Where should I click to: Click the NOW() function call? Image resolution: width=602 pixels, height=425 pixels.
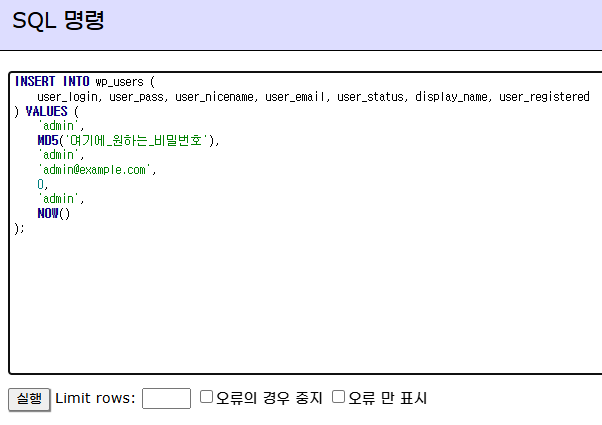[x=54, y=214]
